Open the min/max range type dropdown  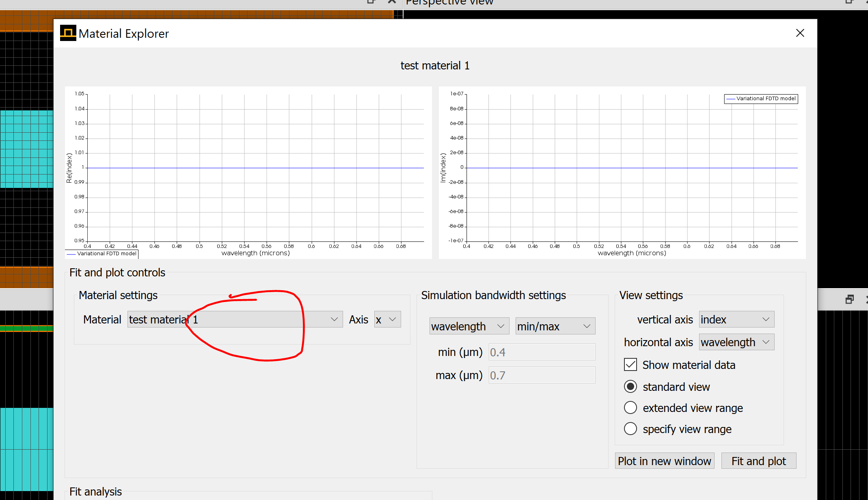click(555, 326)
